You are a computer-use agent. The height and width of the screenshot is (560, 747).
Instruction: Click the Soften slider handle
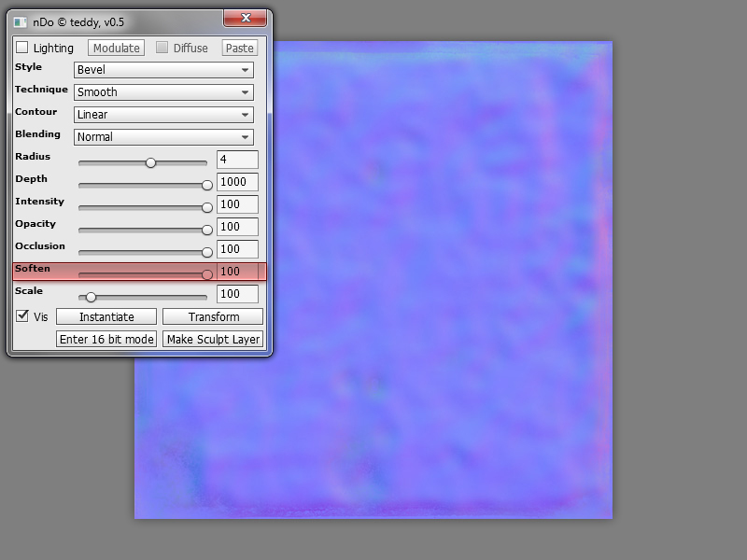(206, 274)
